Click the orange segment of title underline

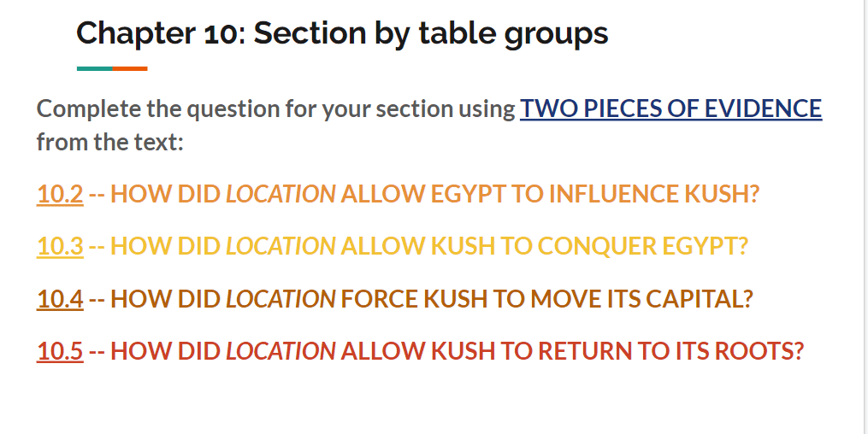(x=130, y=68)
